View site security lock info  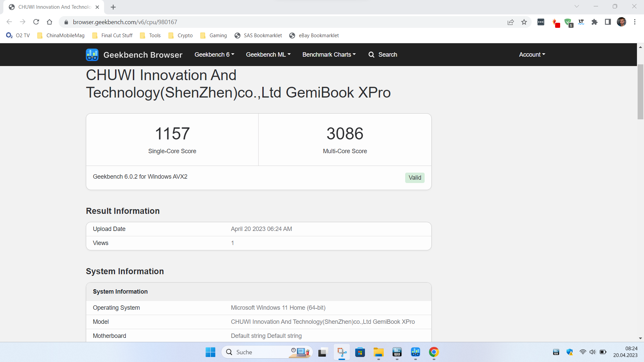pyautogui.click(x=66, y=22)
